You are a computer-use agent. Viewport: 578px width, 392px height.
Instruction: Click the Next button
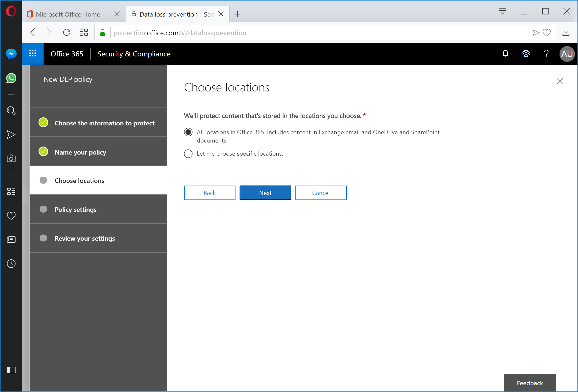pos(265,193)
